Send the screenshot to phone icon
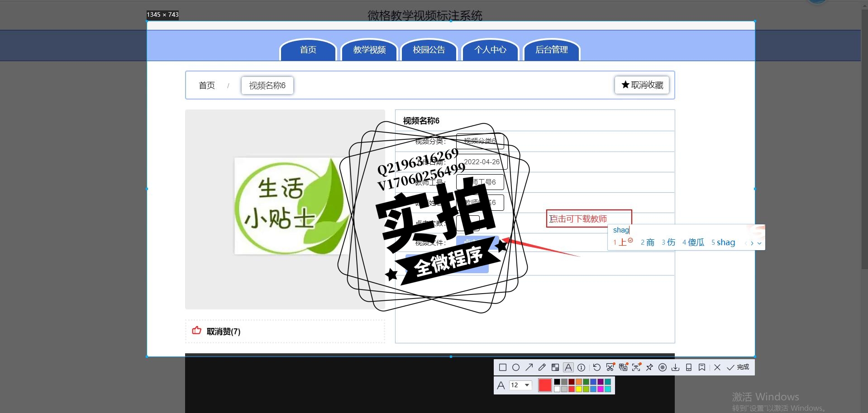 tap(689, 367)
